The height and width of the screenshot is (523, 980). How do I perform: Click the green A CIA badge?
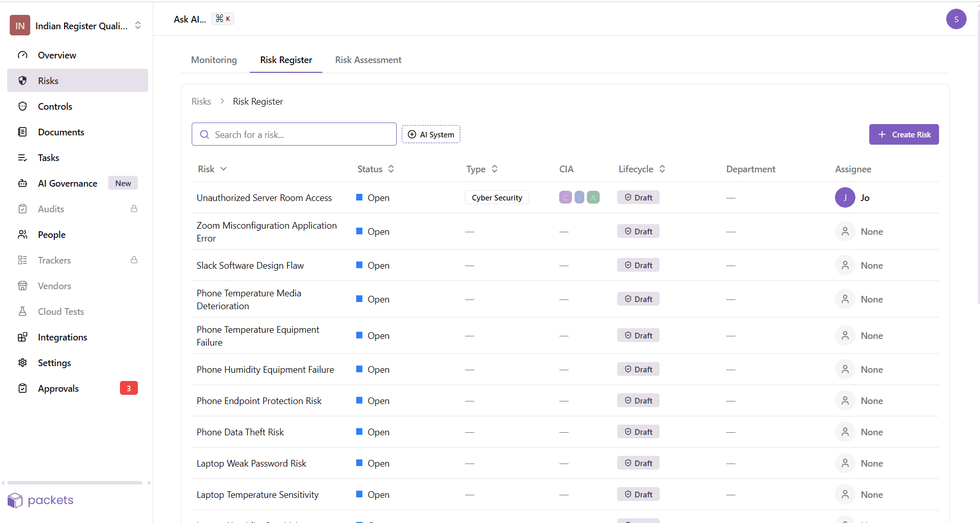(593, 197)
